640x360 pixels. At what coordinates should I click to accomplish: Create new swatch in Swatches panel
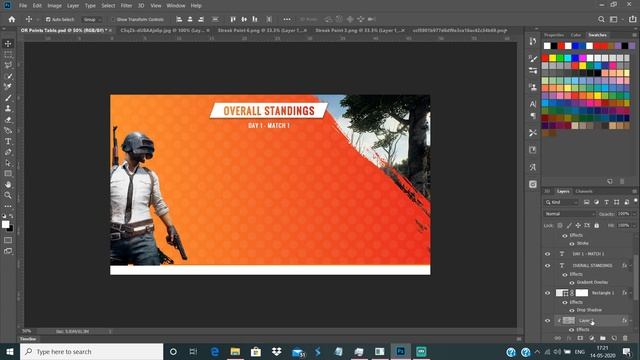[x=610, y=181]
